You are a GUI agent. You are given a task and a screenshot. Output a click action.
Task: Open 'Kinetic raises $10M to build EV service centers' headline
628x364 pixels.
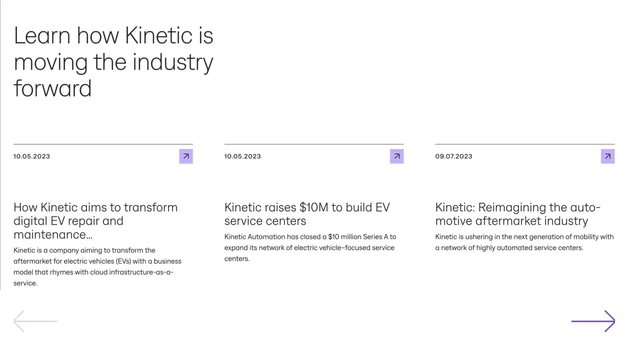307,214
